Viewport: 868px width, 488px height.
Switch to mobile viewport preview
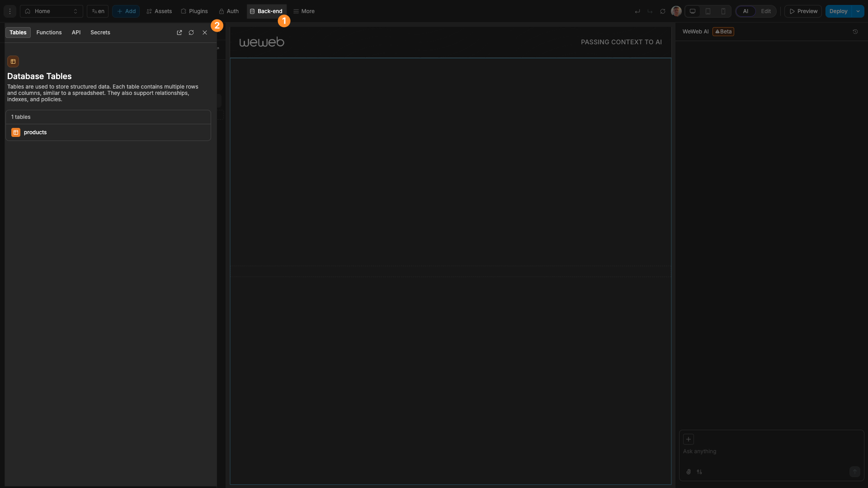click(723, 11)
